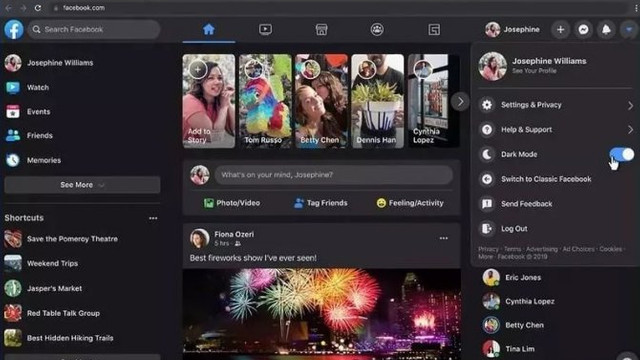Click the Dark Mode moon icon
640x360 pixels.
tap(487, 154)
